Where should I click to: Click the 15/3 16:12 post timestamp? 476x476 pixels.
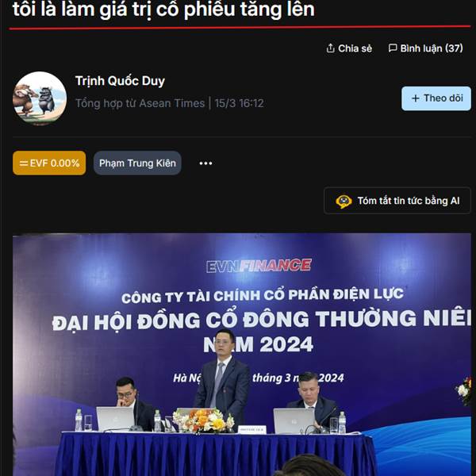(x=240, y=103)
